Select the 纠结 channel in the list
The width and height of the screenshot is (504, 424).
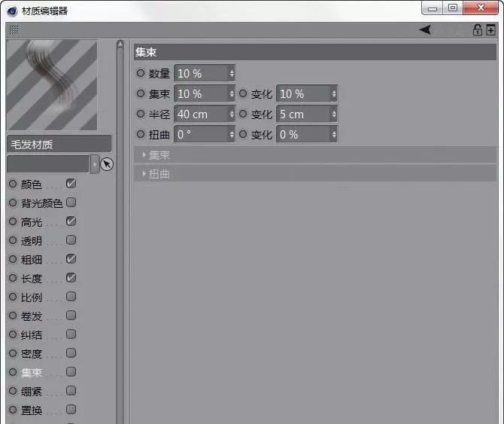32,335
